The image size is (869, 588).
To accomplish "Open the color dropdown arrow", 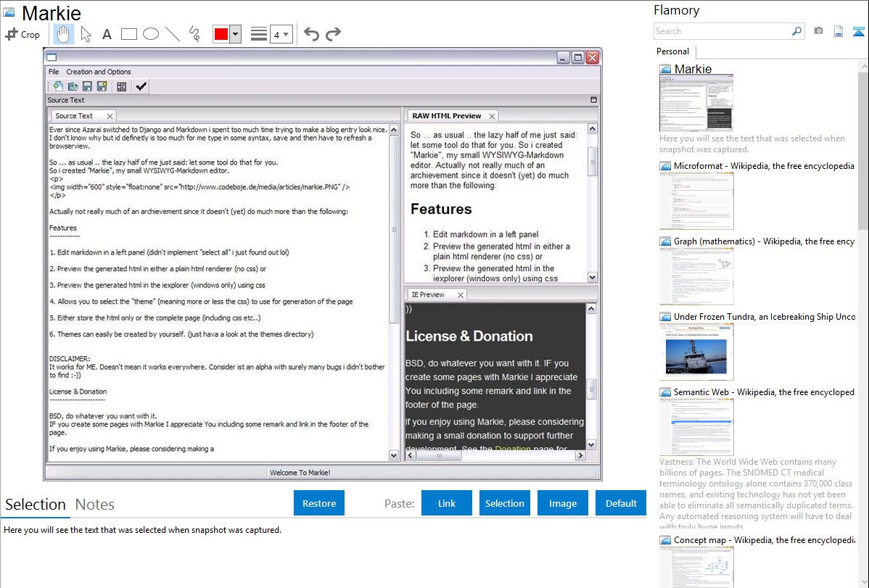I will (236, 34).
